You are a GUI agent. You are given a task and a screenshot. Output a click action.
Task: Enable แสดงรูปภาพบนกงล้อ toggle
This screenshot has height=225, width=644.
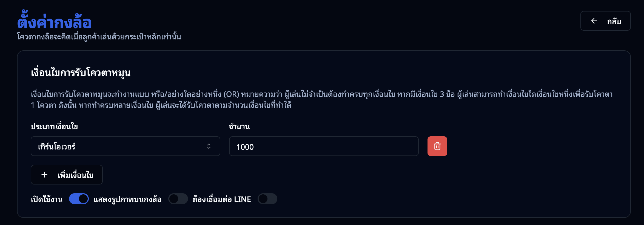(x=178, y=199)
